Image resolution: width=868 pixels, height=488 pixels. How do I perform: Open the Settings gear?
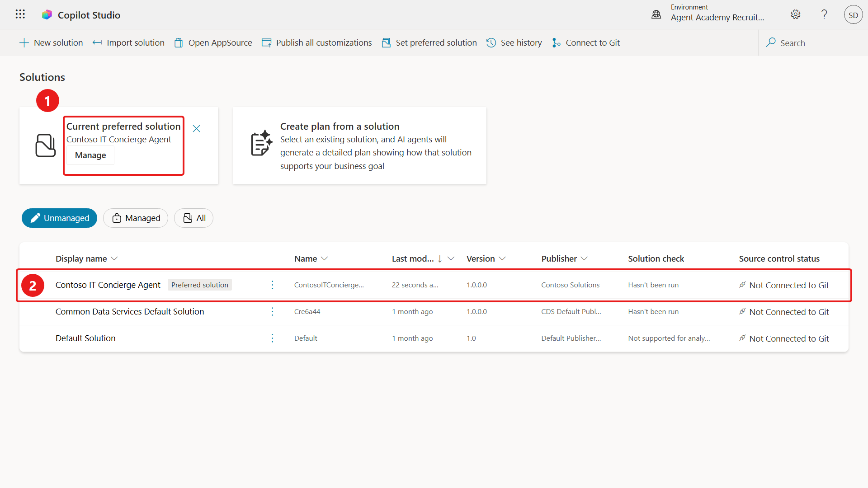[x=796, y=14]
